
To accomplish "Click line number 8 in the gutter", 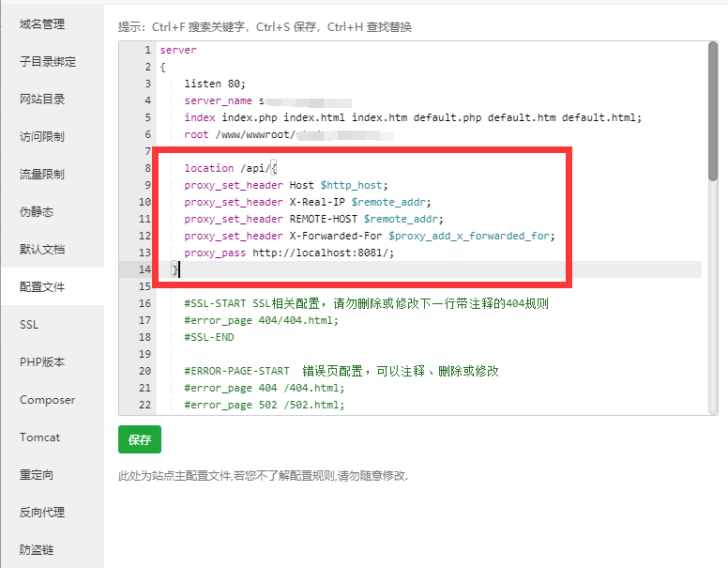I will [147, 168].
